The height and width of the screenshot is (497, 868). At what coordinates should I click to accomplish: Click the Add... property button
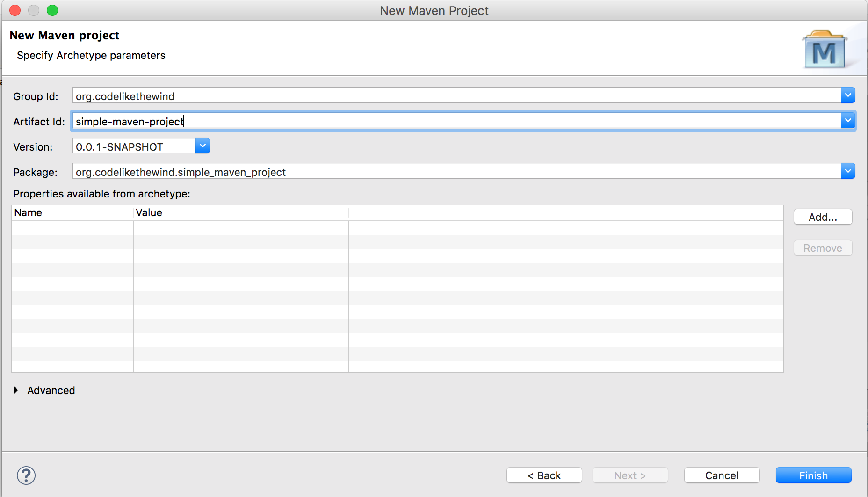(x=823, y=217)
